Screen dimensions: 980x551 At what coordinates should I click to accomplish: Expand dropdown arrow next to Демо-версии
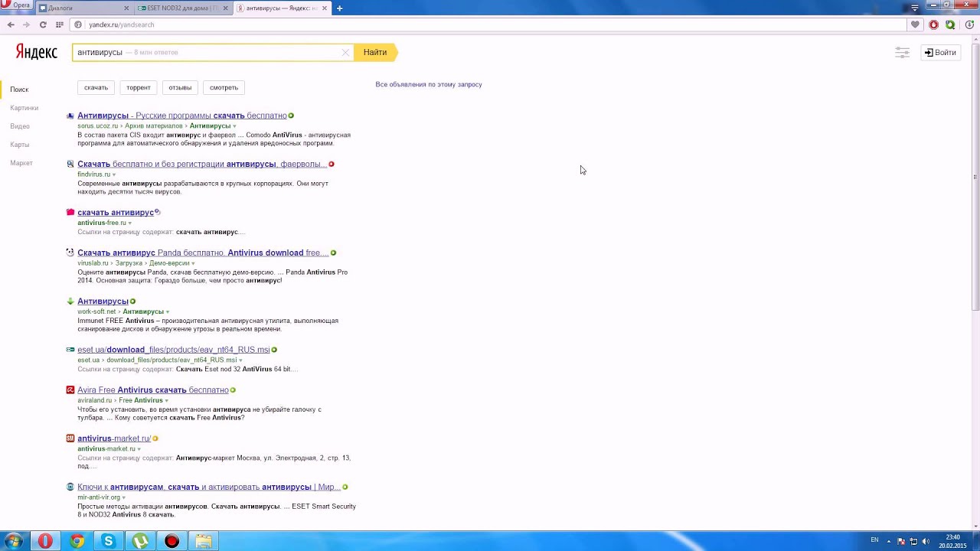click(x=192, y=263)
